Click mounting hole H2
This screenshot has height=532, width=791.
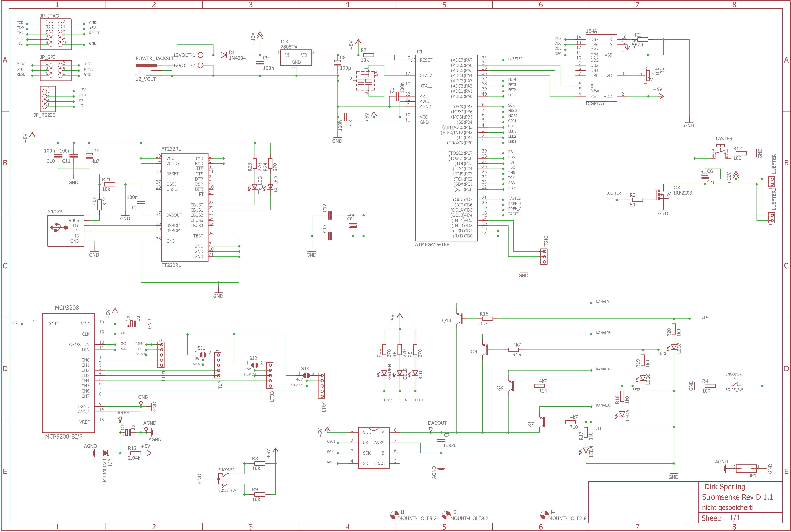(446, 515)
